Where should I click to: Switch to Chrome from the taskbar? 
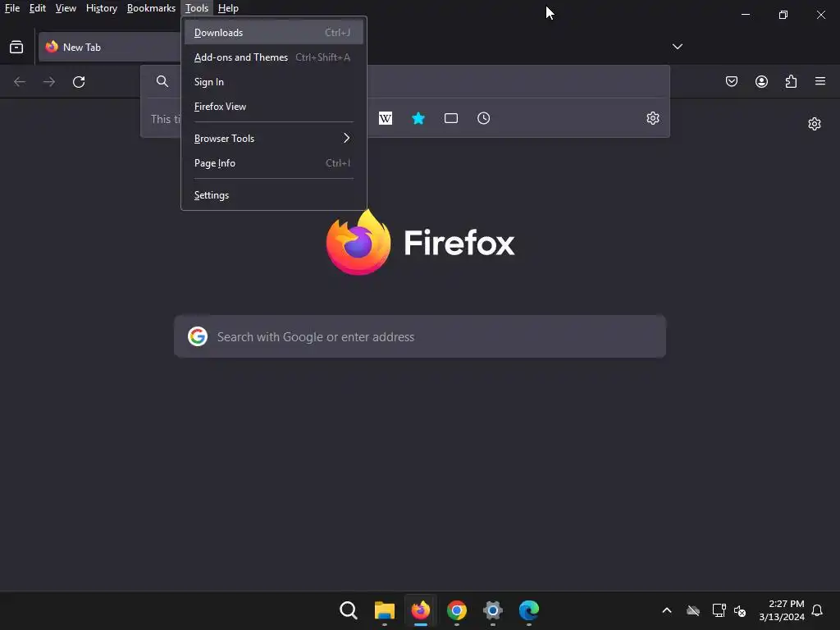[x=456, y=610]
